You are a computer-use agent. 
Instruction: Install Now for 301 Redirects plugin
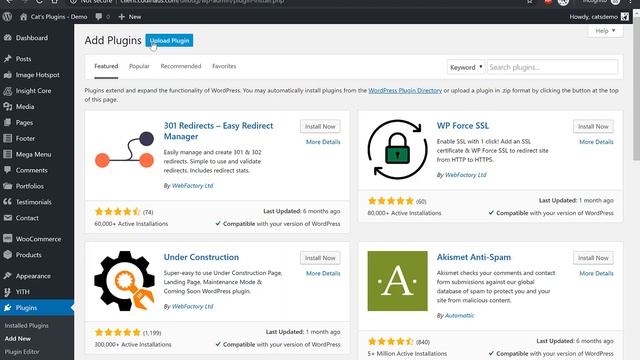(x=320, y=127)
